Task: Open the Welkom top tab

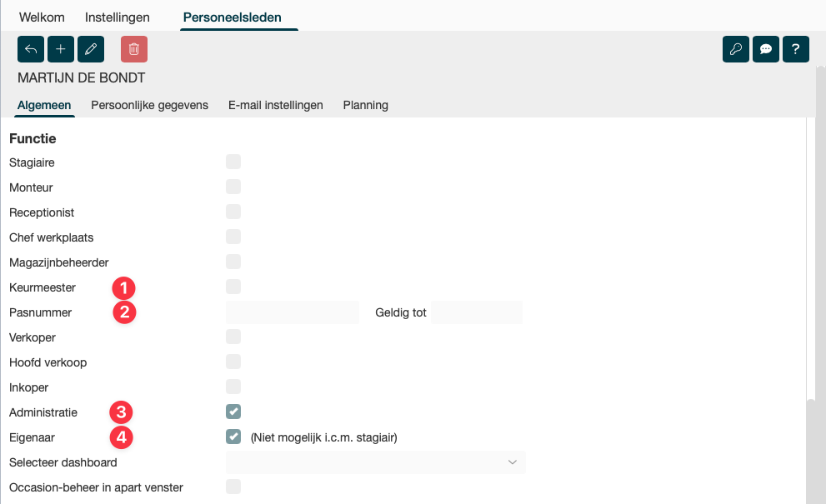Action: click(x=43, y=17)
